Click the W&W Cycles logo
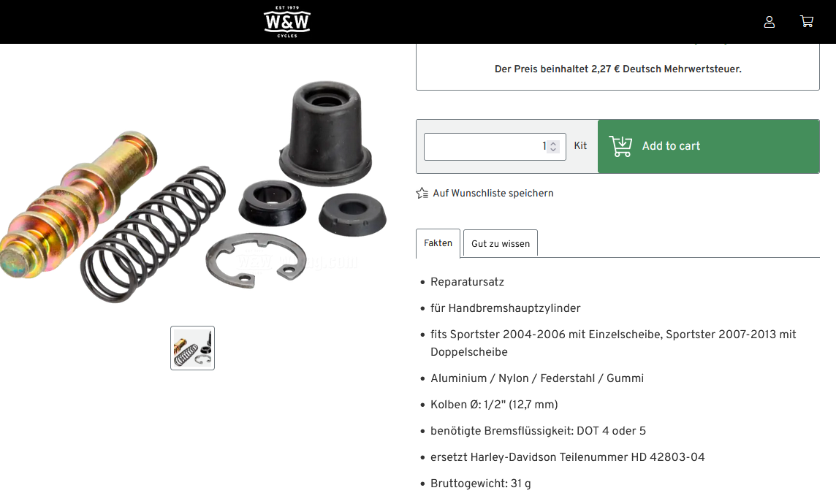 click(287, 22)
